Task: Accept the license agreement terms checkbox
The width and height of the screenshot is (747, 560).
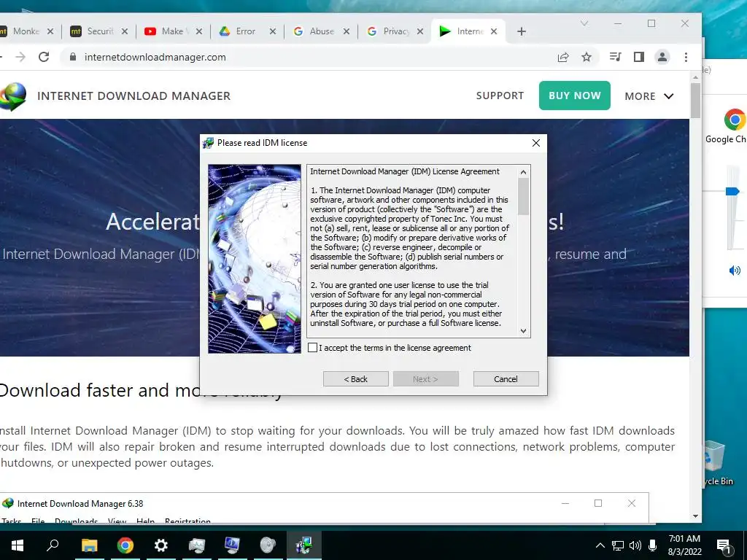Action: [x=312, y=348]
